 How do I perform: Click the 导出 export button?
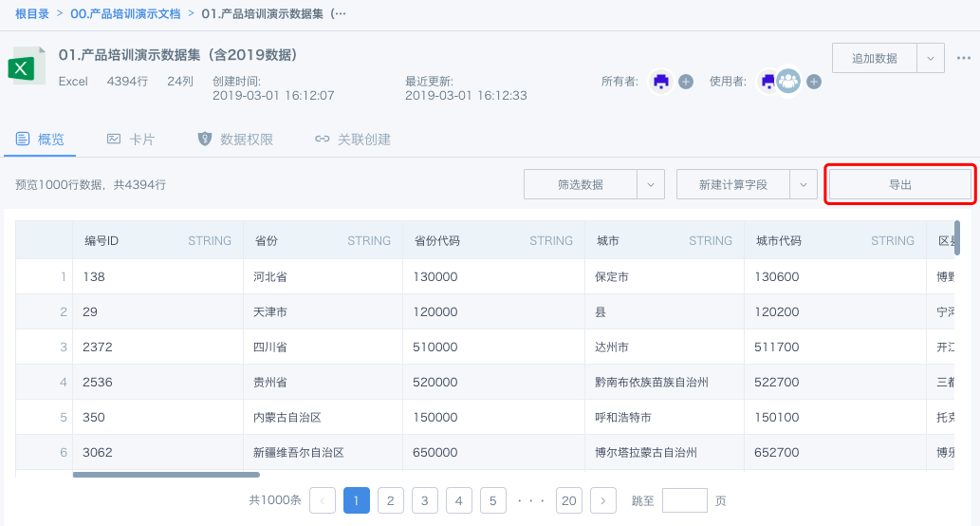coord(899,184)
